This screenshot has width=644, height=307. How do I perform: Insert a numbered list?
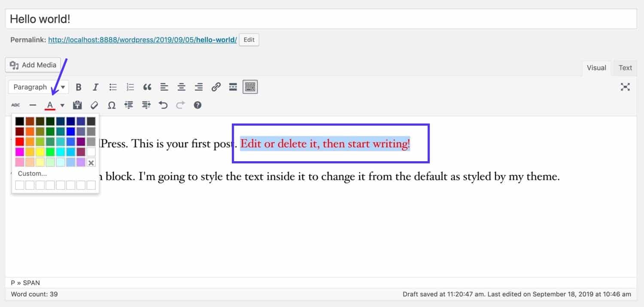(130, 87)
